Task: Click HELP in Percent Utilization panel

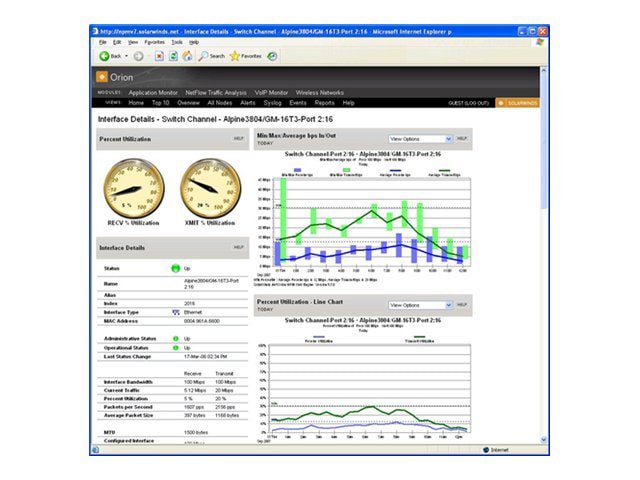Action: [x=238, y=138]
